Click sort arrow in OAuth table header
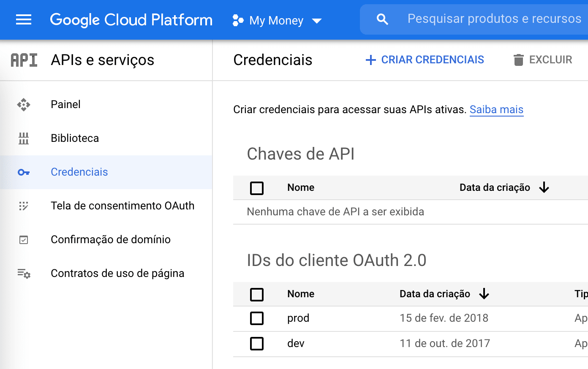The height and width of the screenshot is (369, 588). point(484,294)
